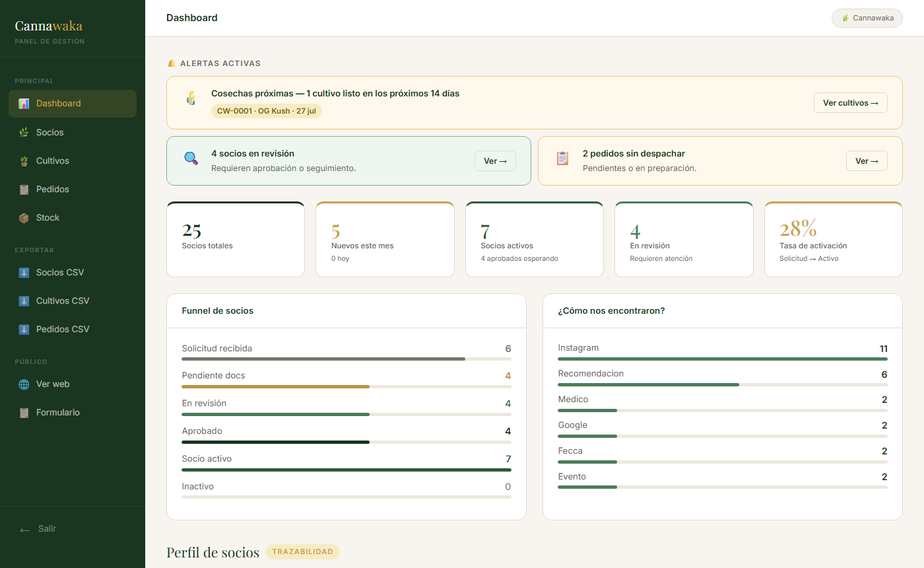Image resolution: width=924 pixels, height=568 pixels.
Task: Click the '¿Cómo nos encontraron?' heading
Action: coord(611,310)
